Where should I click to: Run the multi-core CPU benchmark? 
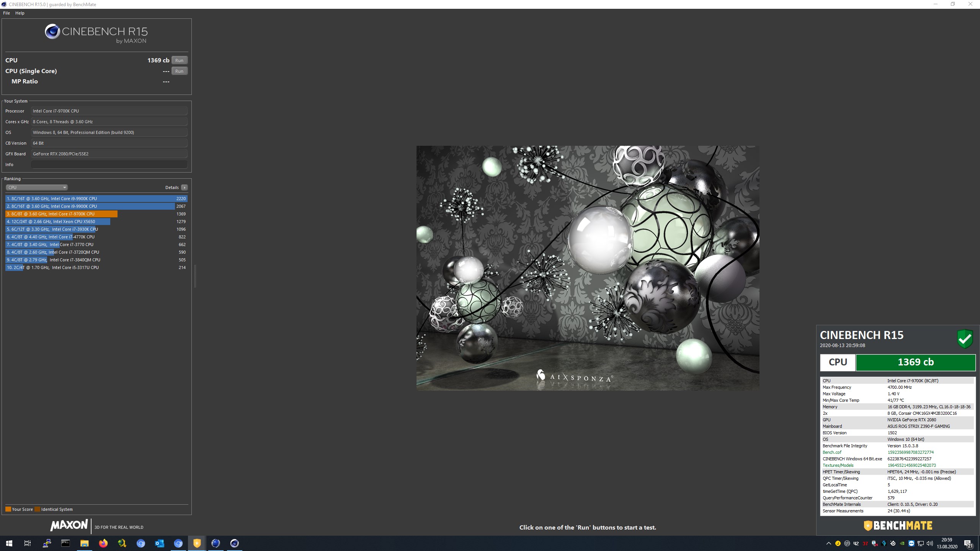point(179,60)
